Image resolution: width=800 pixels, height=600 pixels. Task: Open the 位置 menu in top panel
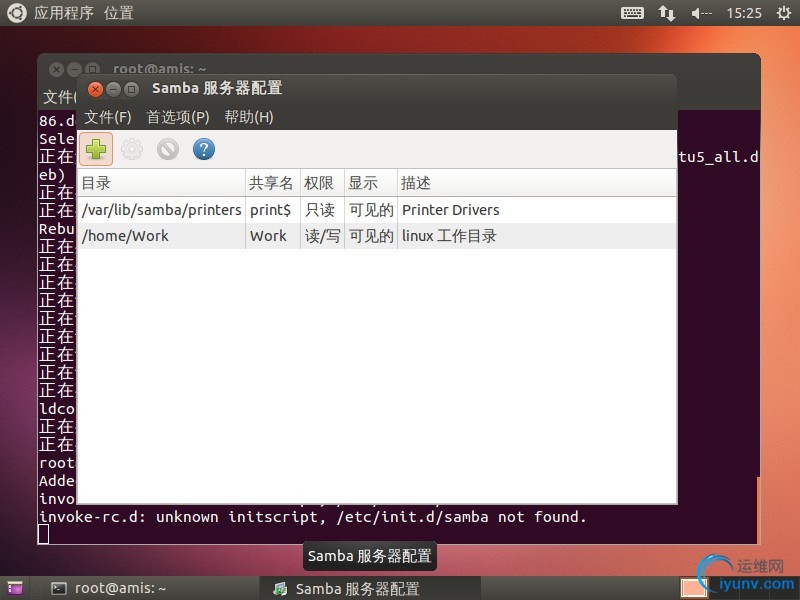coord(119,13)
